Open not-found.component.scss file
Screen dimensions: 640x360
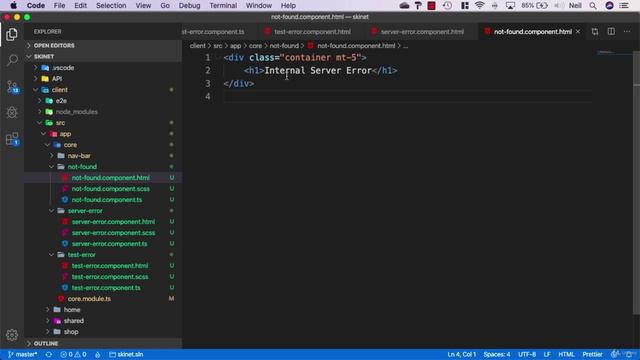click(103, 189)
